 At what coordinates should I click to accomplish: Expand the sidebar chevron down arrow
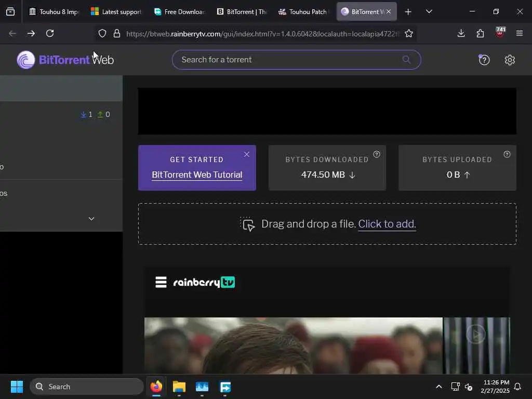(91, 219)
